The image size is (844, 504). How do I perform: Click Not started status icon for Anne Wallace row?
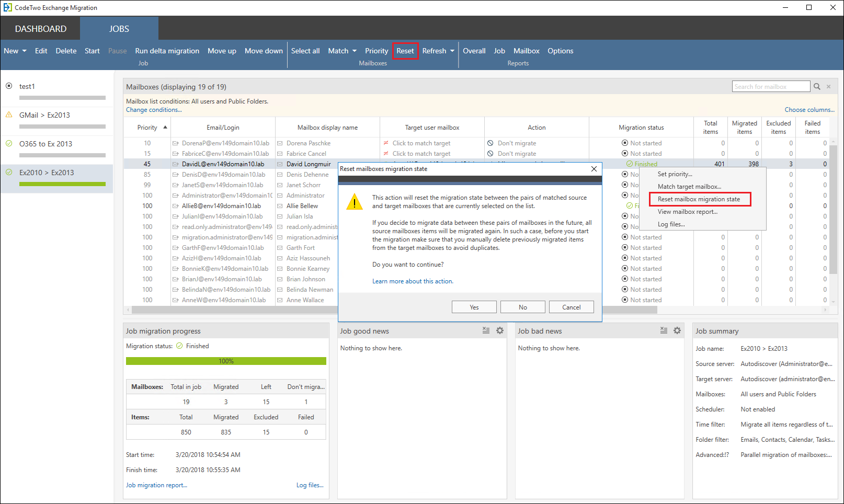[625, 300]
